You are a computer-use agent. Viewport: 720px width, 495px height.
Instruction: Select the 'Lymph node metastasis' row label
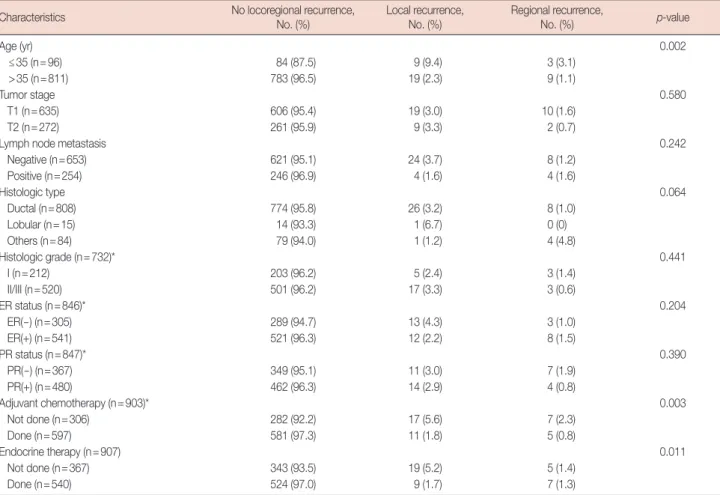click(x=53, y=144)
